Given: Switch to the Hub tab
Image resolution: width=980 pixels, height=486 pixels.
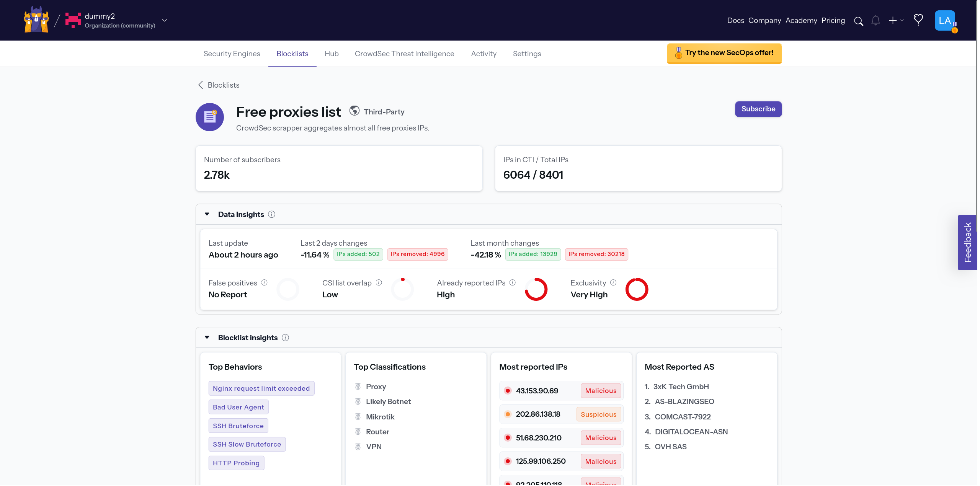Looking at the screenshot, I should pos(331,53).
